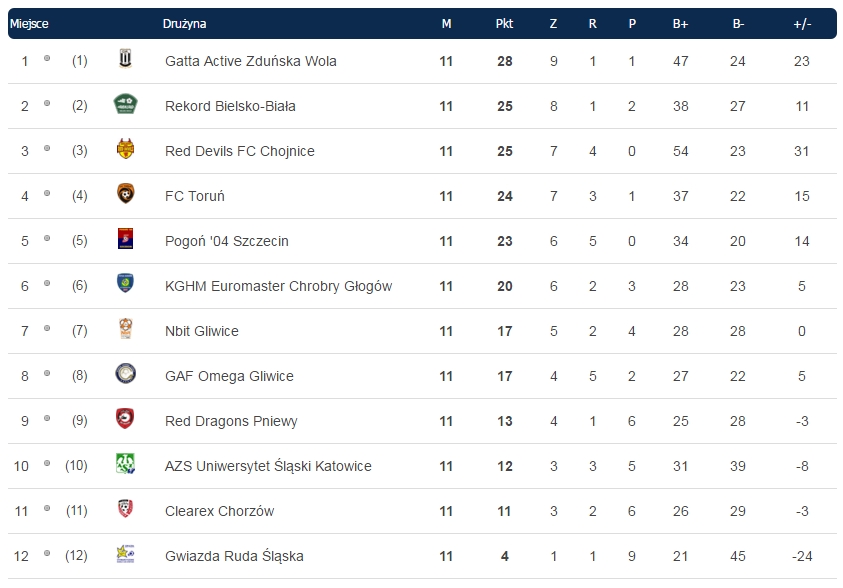Sort by the Miejsce column header
843x588 pixels.
pos(30,24)
